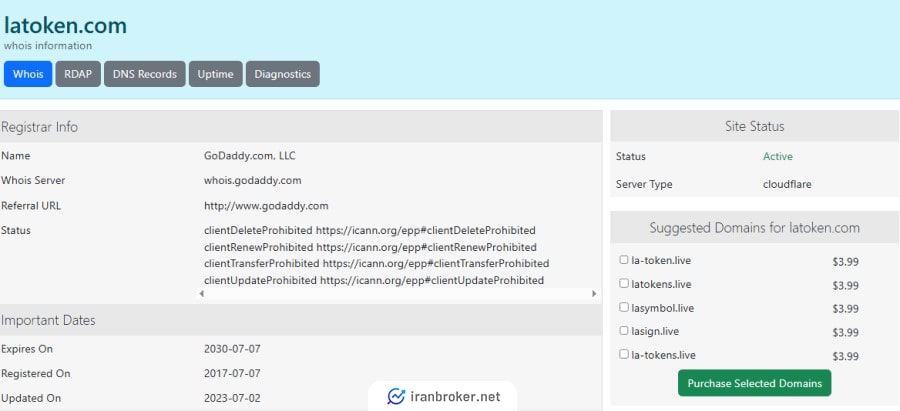The width and height of the screenshot is (900, 411).
Task: Click the status scrollbar left arrow
Action: [x=201, y=294]
